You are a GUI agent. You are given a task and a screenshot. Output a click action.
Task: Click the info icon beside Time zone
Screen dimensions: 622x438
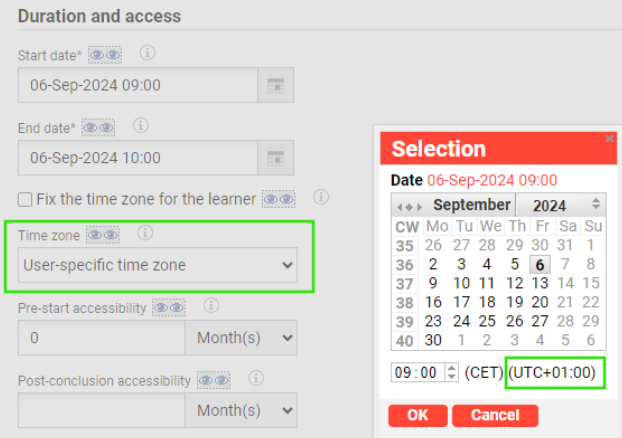(x=145, y=233)
